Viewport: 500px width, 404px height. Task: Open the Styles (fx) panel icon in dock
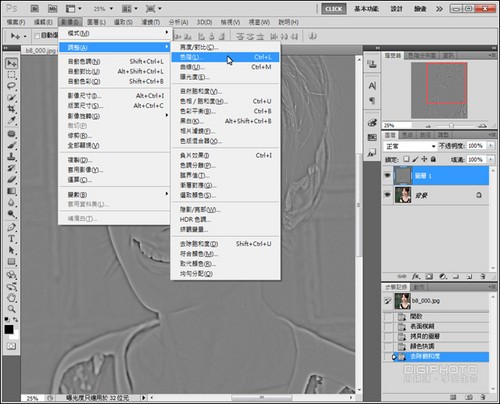pyautogui.click(x=372, y=153)
